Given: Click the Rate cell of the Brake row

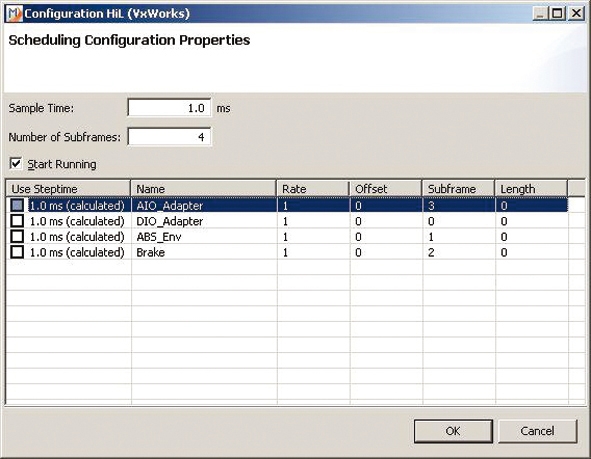Looking at the screenshot, I should (314, 252).
